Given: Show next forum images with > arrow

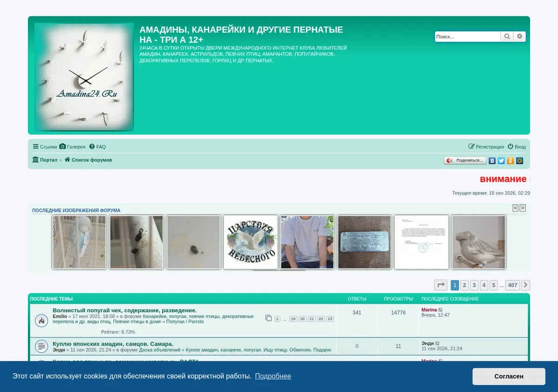Looking at the screenshot, I should tap(523, 208).
